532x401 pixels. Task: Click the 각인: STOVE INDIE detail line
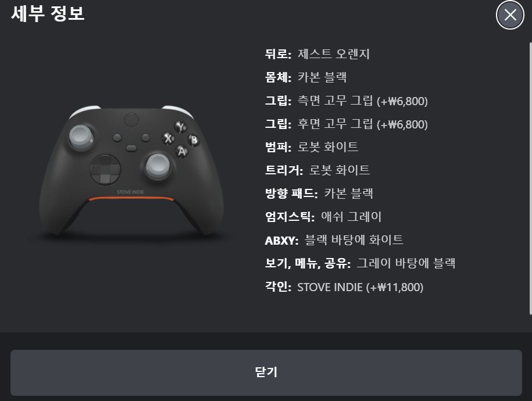[x=344, y=287]
